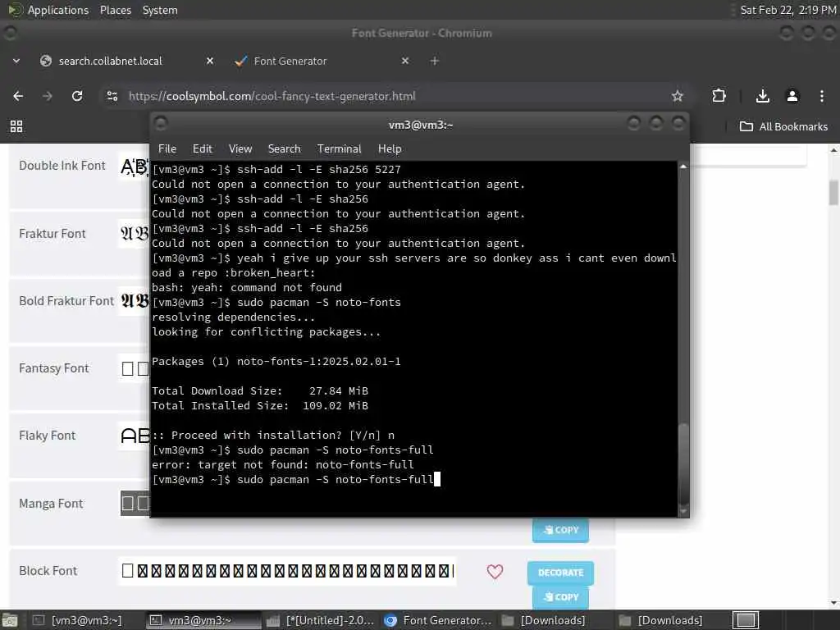
Task: Go back in Chromium
Action: [18, 96]
